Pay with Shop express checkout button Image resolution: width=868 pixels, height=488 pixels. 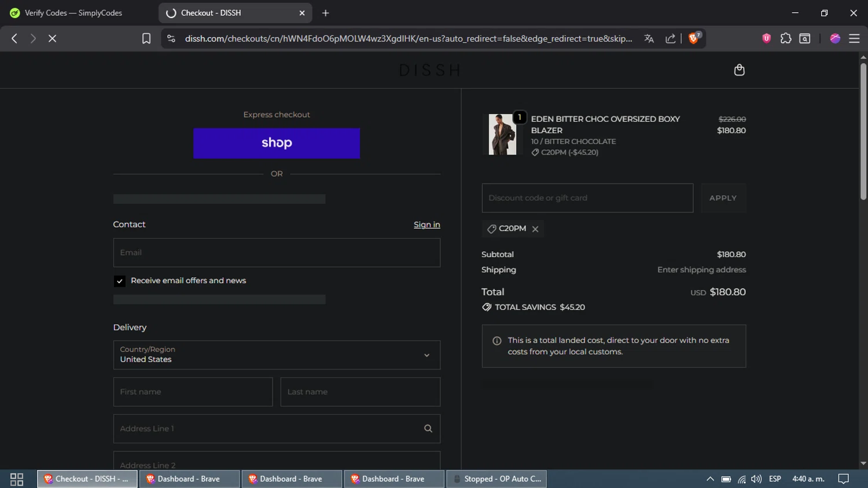(x=277, y=143)
